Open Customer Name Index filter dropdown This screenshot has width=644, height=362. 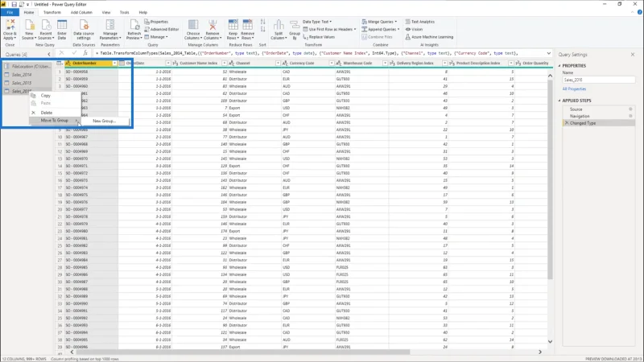225,64
